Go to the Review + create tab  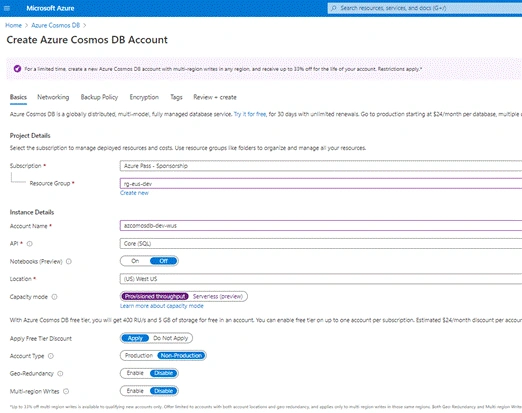click(x=215, y=97)
